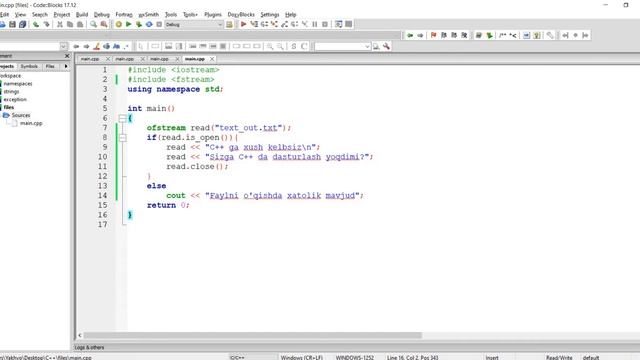Click the Read/Write status bar entry
Image resolution: width=640 pixels, height=360 pixels.
[559, 358]
